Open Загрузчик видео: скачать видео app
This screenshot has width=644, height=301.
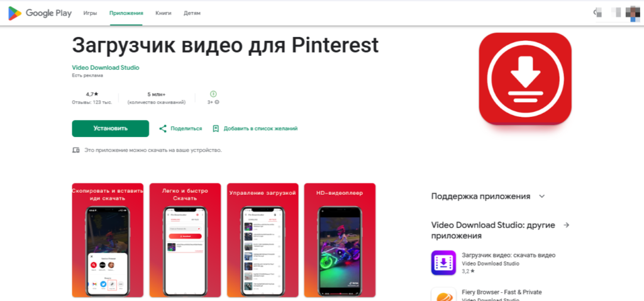click(x=508, y=255)
